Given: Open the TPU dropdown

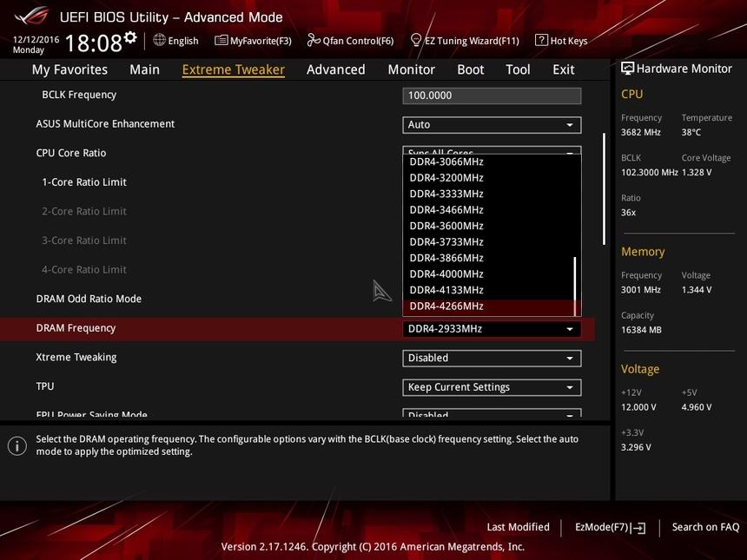Looking at the screenshot, I should (x=492, y=387).
